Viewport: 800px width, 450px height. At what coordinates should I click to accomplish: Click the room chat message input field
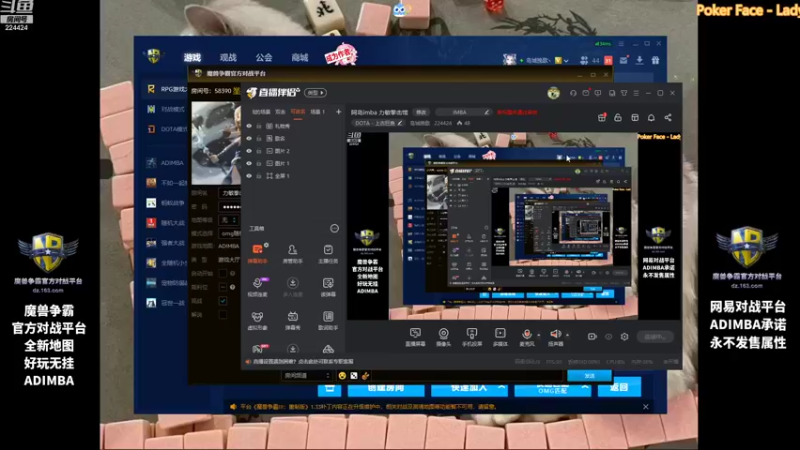click(469, 376)
